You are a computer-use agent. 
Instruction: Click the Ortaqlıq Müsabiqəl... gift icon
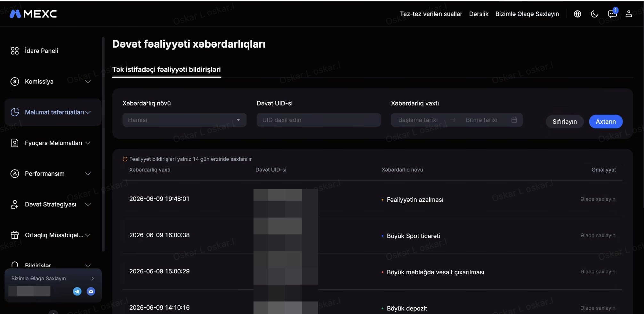click(15, 235)
